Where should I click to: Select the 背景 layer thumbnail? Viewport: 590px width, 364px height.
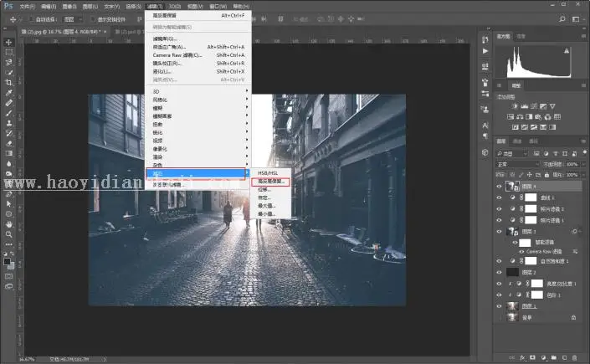tap(512, 318)
